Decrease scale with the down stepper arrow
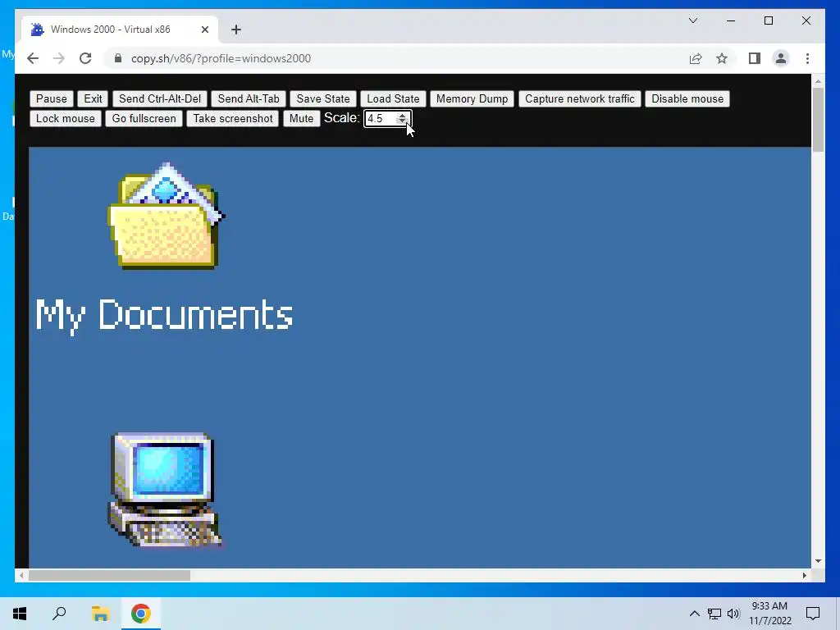The width and height of the screenshot is (840, 630). coord(402,121)
